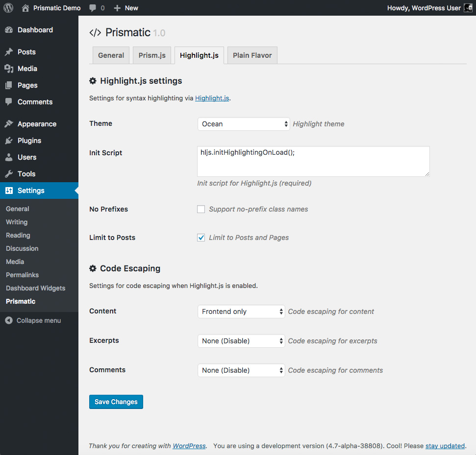The width and height of the screenshot is (476, 455).
Task: Click the Posts pushpin icon
Action: (x=9, y=52)
